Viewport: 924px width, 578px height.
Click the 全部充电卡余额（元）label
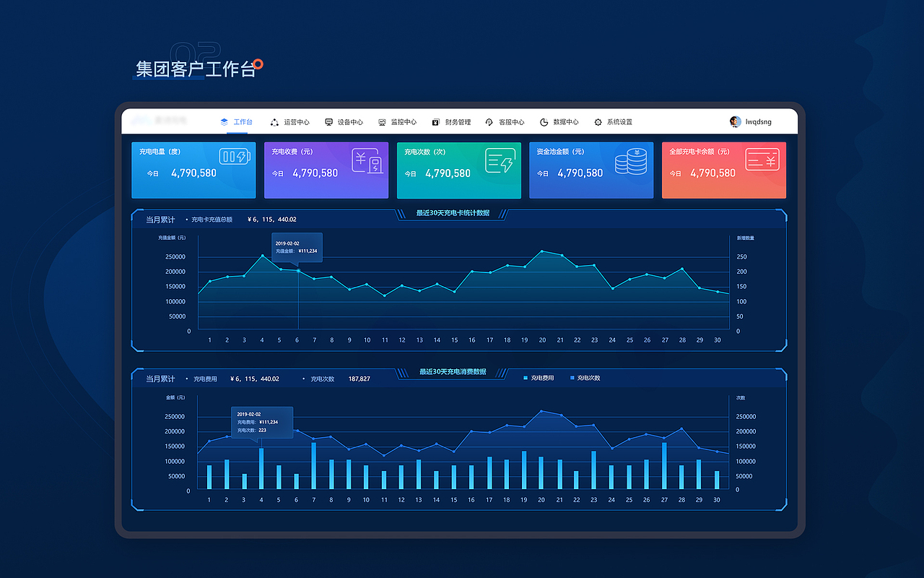(x=699, y=152)
